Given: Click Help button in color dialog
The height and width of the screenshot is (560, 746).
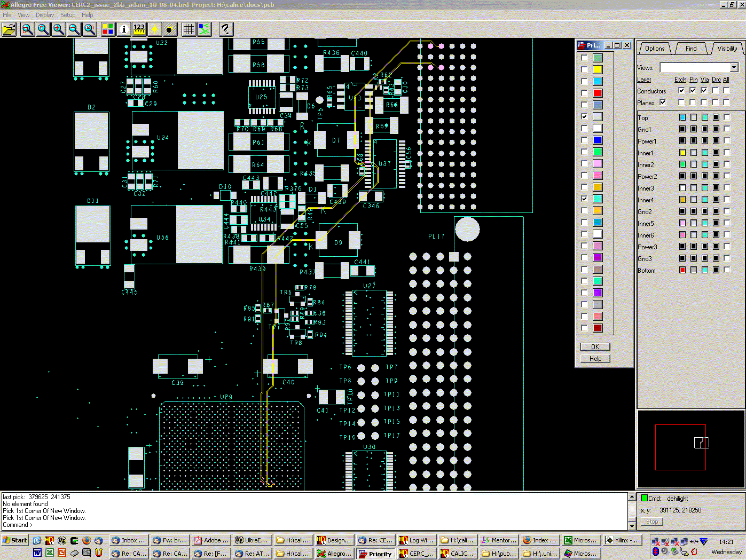Looking at the screenshot, I should [595, 359].
